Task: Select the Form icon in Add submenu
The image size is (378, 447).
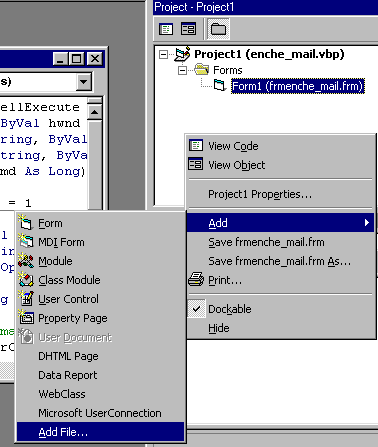Action: pos(25,223)
